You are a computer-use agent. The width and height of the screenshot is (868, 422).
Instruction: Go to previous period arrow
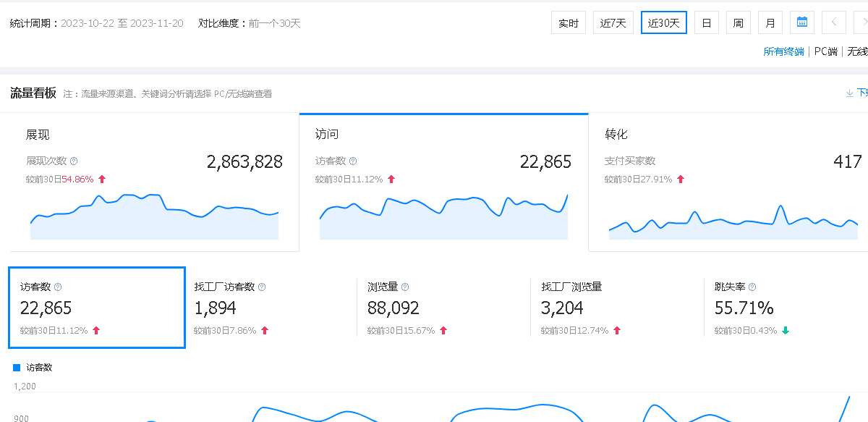[x=834, y=22]
